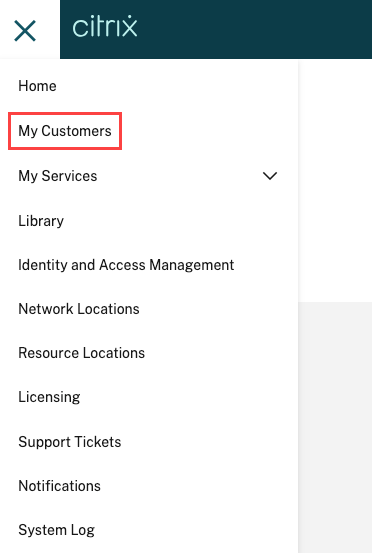
Task: Navigate to Resource Locations
Action: [x=81, y=353]
